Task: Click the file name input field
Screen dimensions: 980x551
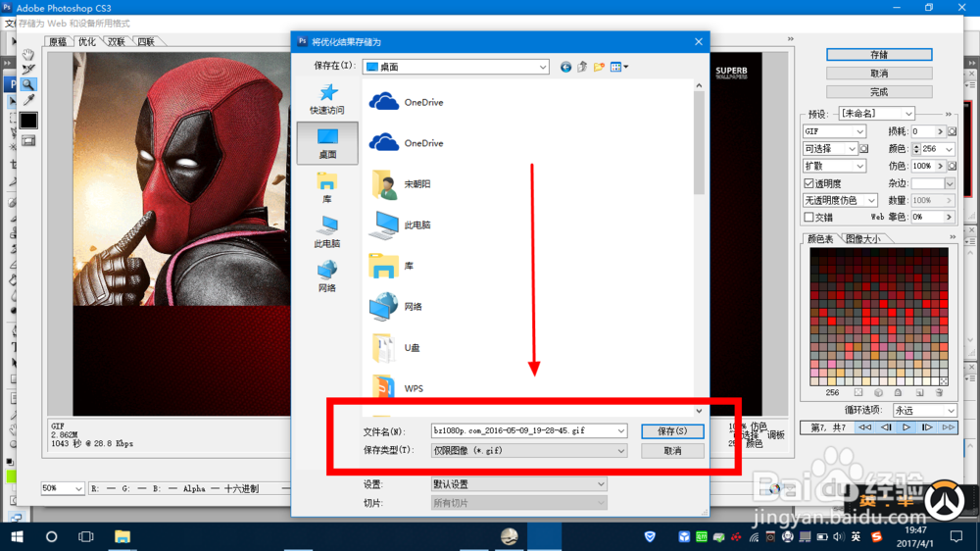Action: coord(523,431)
